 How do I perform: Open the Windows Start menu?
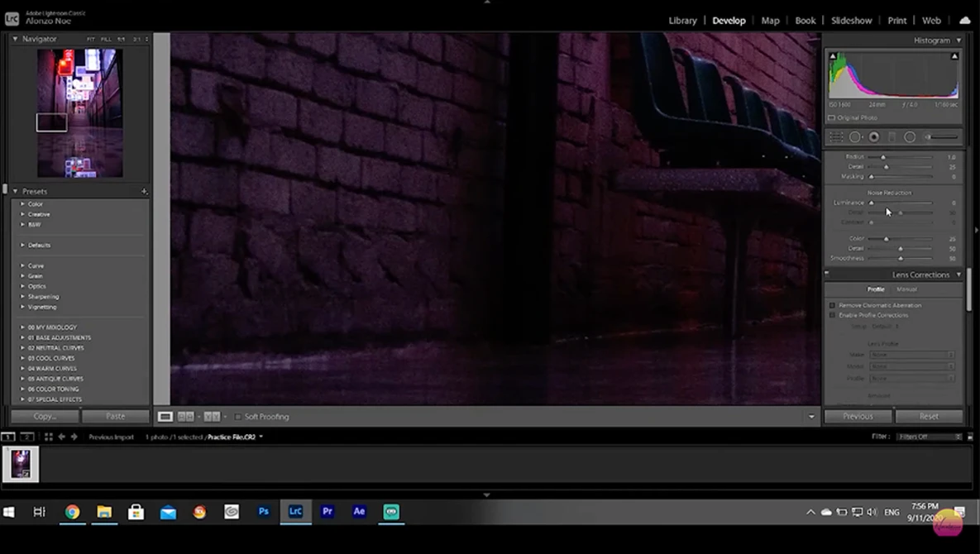coord(9,512)
